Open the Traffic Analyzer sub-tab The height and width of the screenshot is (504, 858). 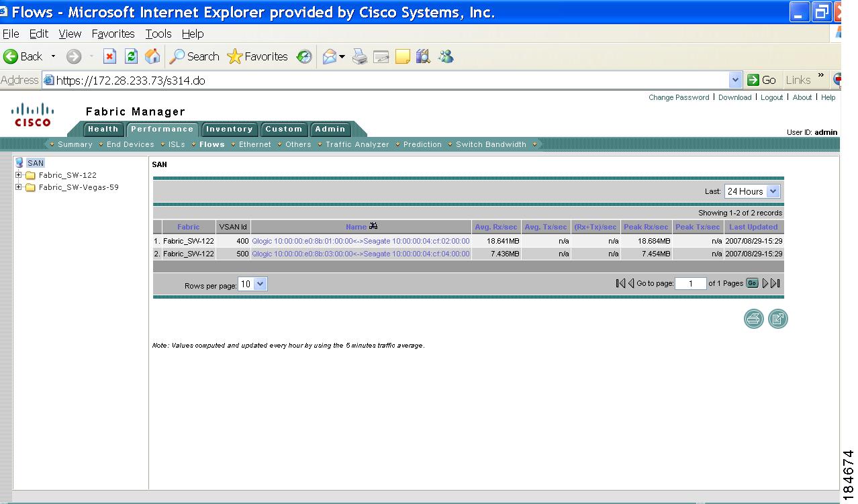357,144
